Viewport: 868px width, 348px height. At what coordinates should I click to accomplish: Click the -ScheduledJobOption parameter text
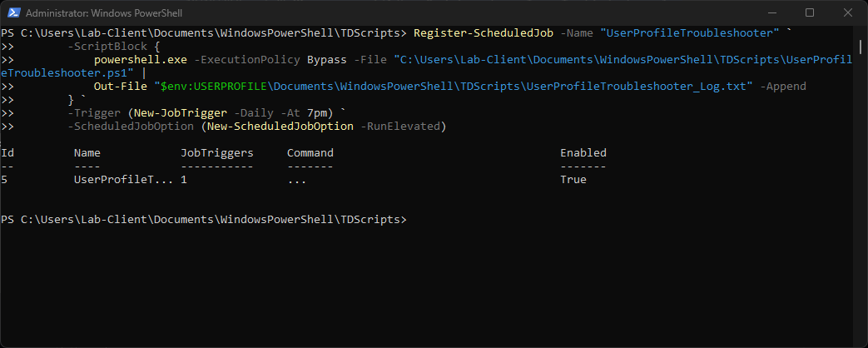pyautogui.click(x=131, y=127)
